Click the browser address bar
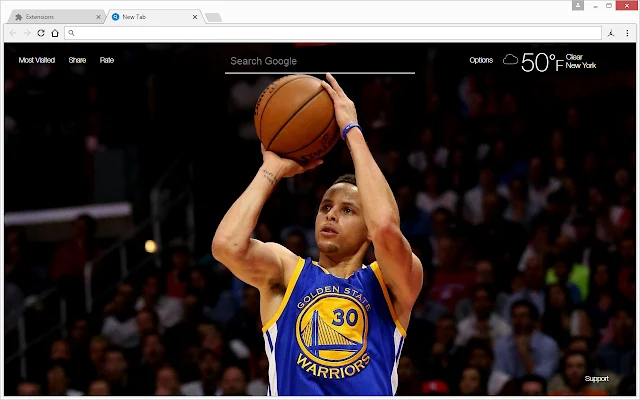This screenshot has height=400, width=640. click(333, 33)
